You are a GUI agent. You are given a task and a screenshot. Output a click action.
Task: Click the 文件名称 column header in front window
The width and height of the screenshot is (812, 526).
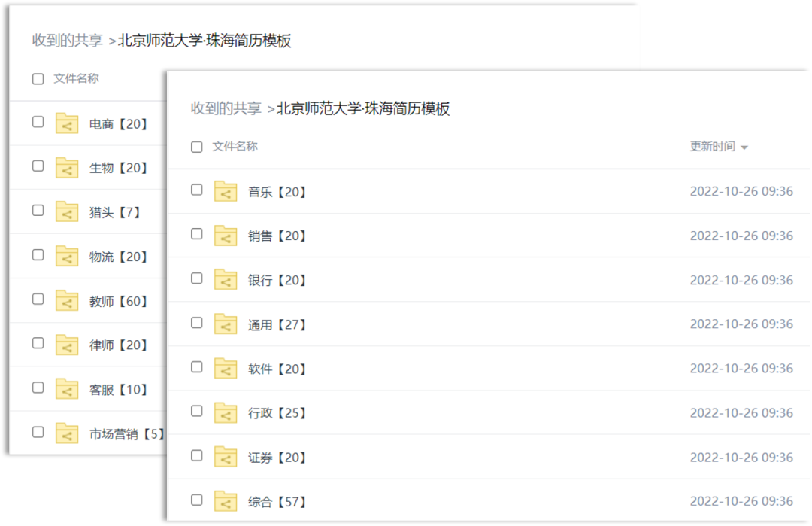point(235,147)
